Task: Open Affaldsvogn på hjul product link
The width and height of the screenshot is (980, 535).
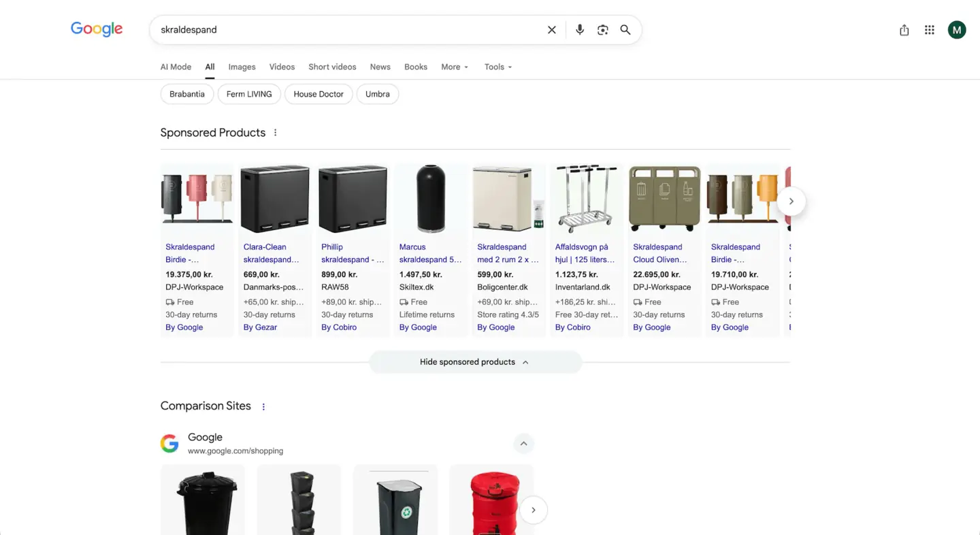Action: tap(585, 253)
